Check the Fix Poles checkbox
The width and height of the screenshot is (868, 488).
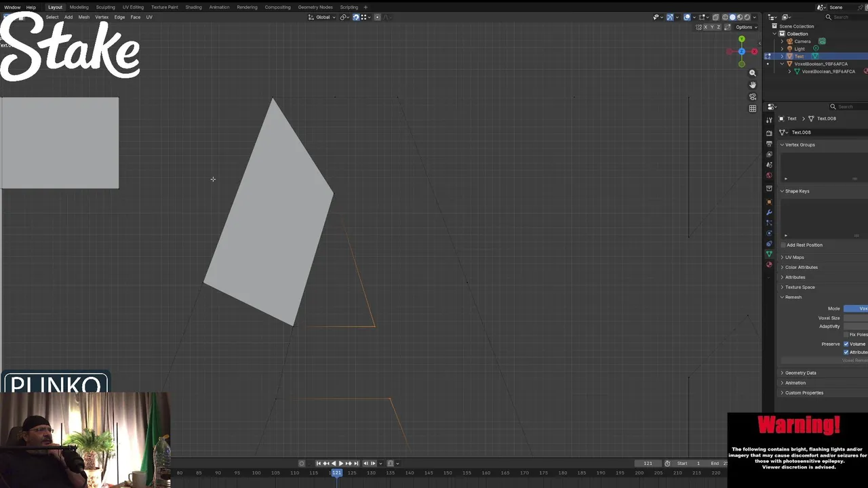[x=846, y=335]
